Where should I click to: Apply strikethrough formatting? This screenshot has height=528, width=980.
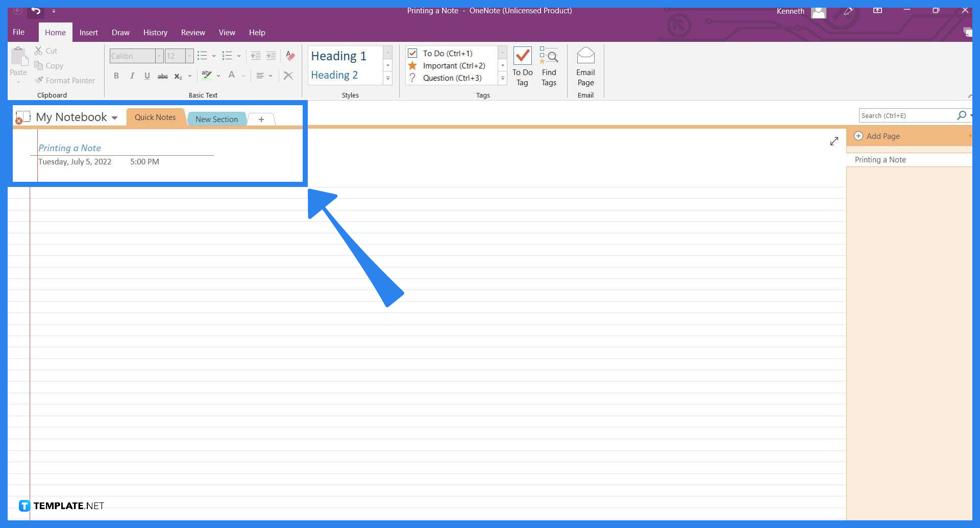coord(162,76)
